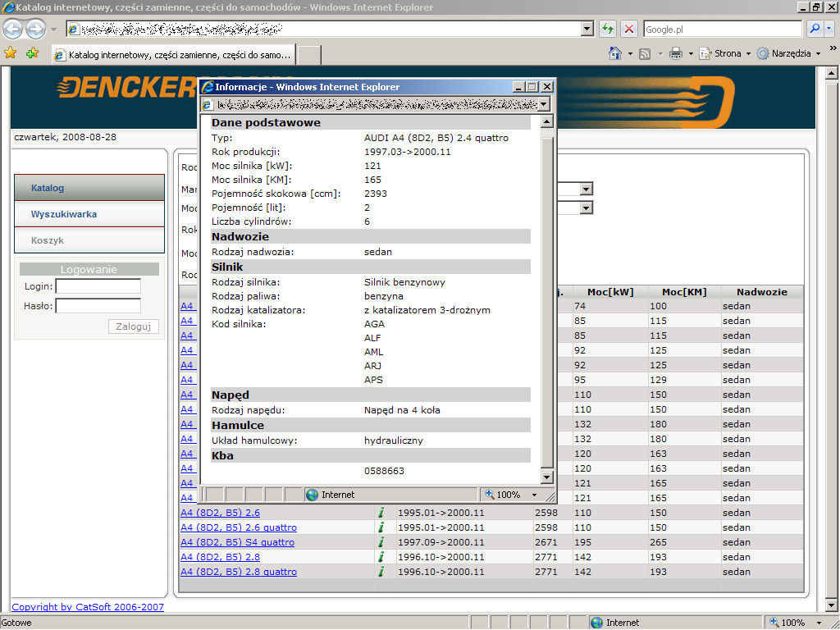Open the Strona menu
Image resolution: width=840 pixels, height=630 pixels.
[x=725, y=53]
